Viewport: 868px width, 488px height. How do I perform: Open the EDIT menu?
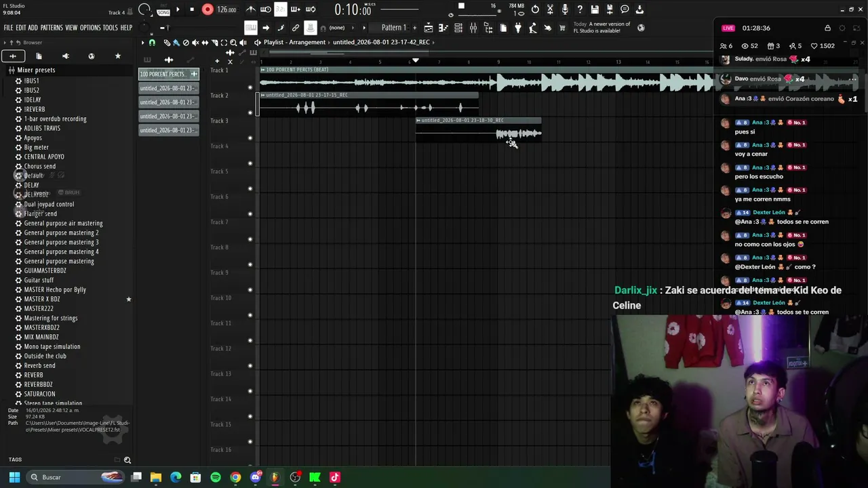(21, 28)
